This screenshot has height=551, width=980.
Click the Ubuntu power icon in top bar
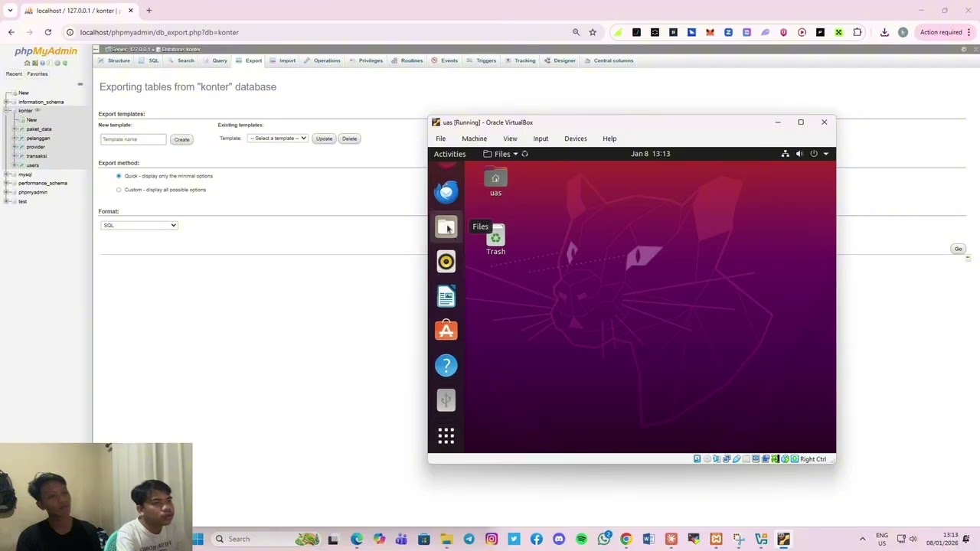pyautogui.click(x=814, y=154)
